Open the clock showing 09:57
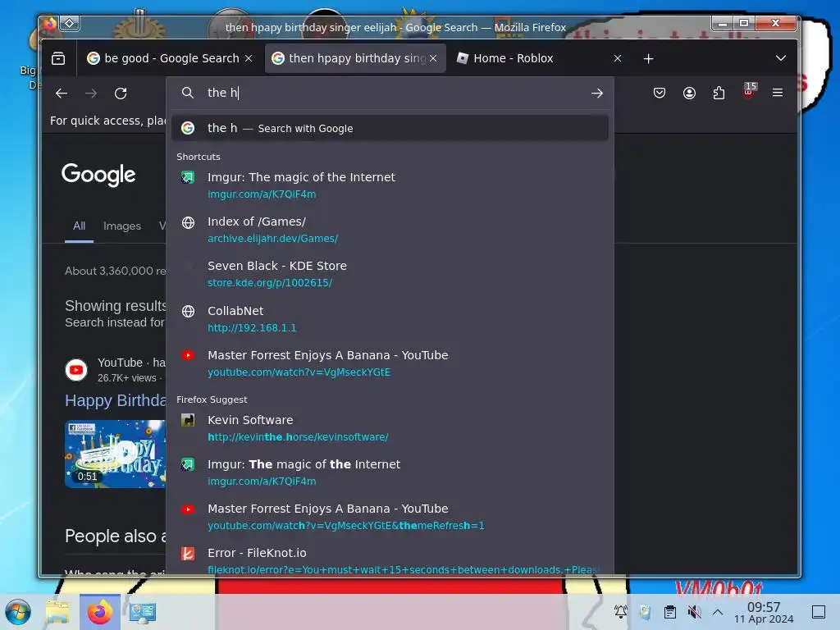 764,612
